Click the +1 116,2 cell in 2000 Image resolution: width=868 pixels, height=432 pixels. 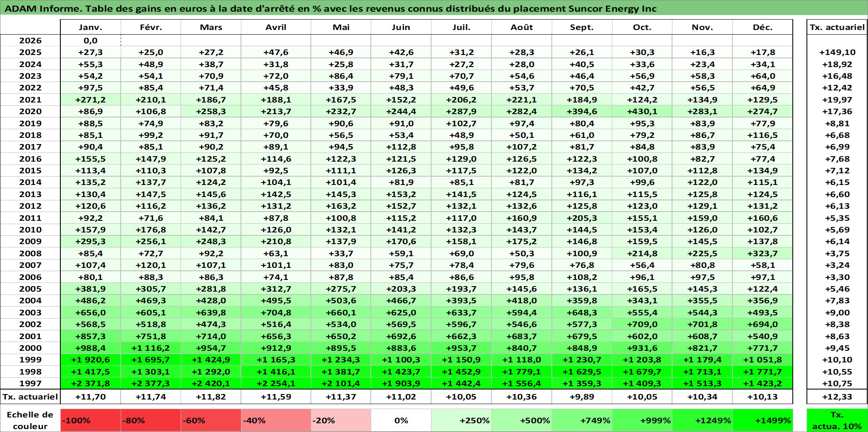pos(151,348)
